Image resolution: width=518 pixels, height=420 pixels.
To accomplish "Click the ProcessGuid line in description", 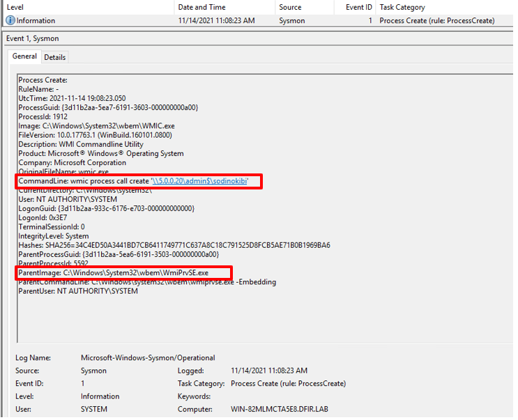I will click(x=108, y=108).
